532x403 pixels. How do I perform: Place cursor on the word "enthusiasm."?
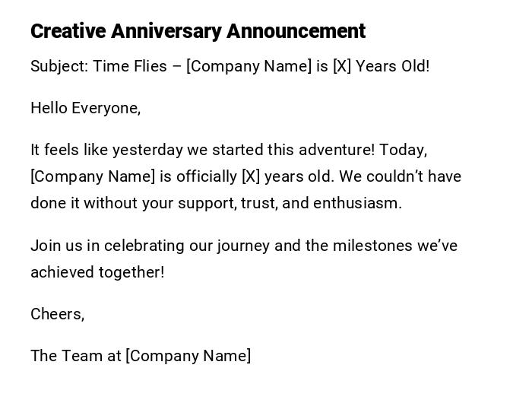(357, 203)
